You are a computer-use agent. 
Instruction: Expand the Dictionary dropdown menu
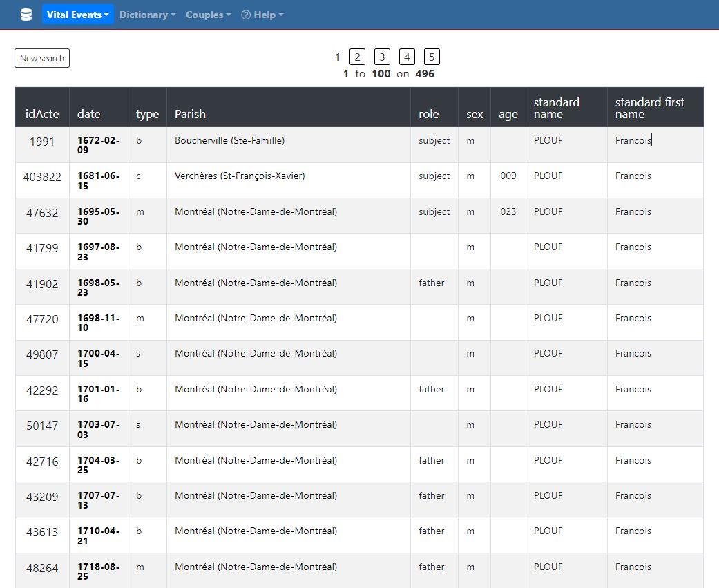coord(147,15)
